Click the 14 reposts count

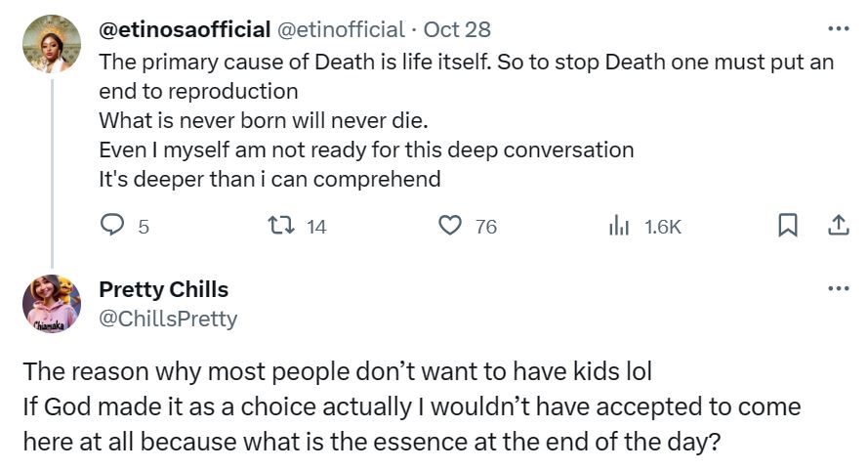[x=316, y=227]
